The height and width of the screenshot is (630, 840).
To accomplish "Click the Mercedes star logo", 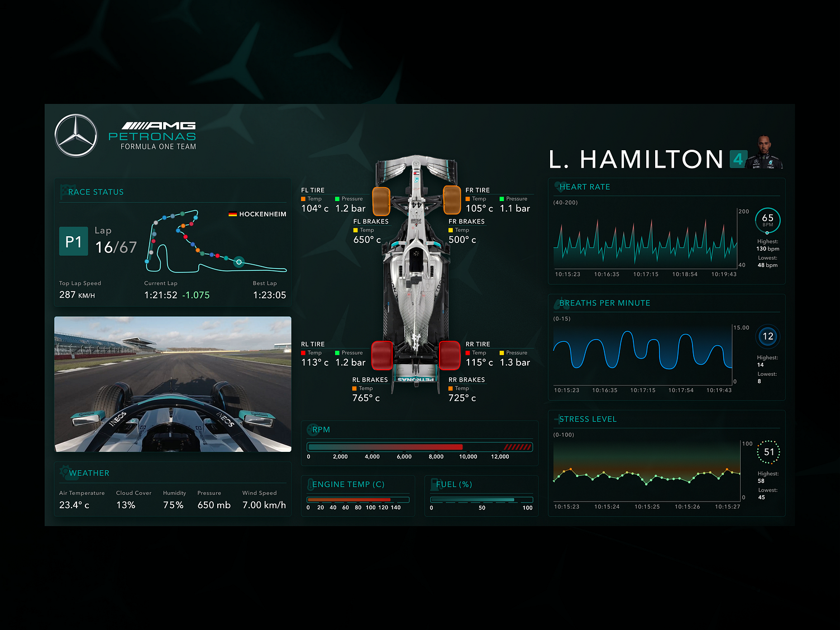I will [x=75, y=134].
